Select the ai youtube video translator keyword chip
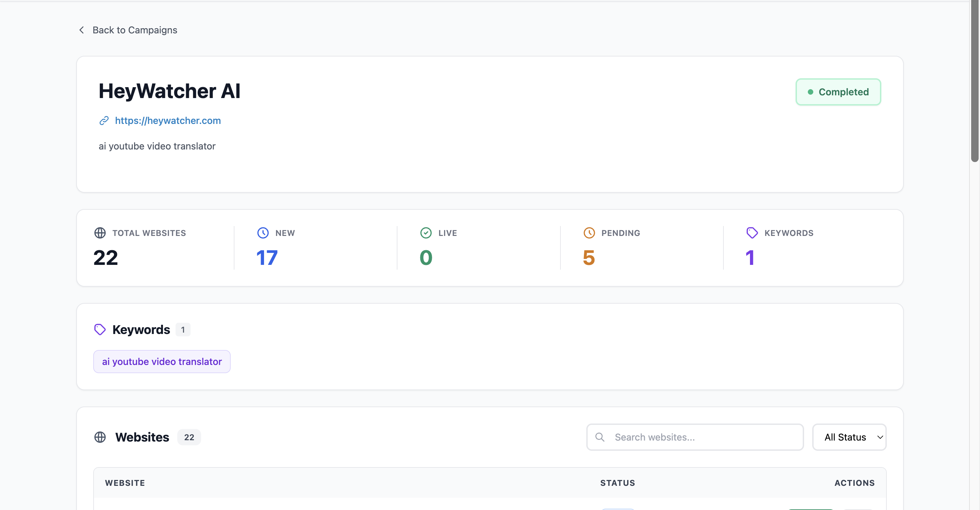The height and width of the screenshot is (510, 980). click(162, 362)
